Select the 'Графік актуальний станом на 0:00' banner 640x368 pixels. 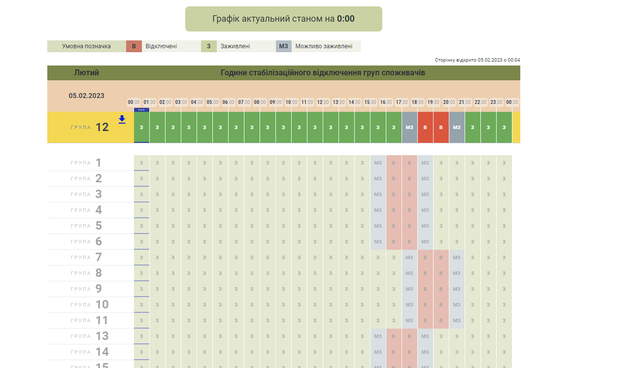click(x=284, y=19)
